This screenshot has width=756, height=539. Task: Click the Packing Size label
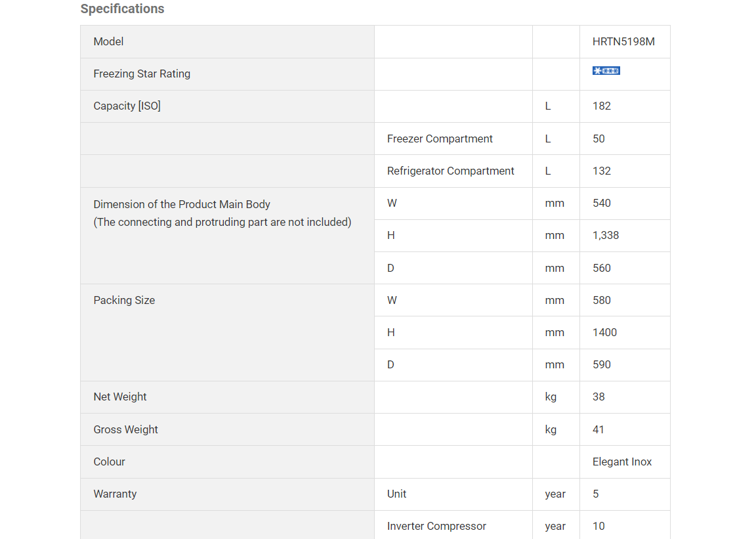coord(124,300)
